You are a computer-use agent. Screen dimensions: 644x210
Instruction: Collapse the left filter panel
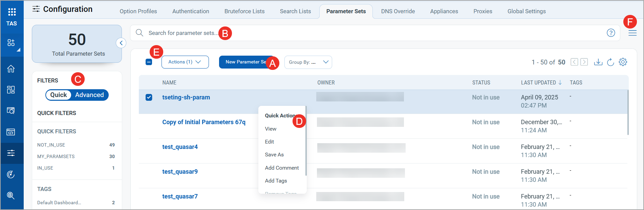click(x=121, y=43)
